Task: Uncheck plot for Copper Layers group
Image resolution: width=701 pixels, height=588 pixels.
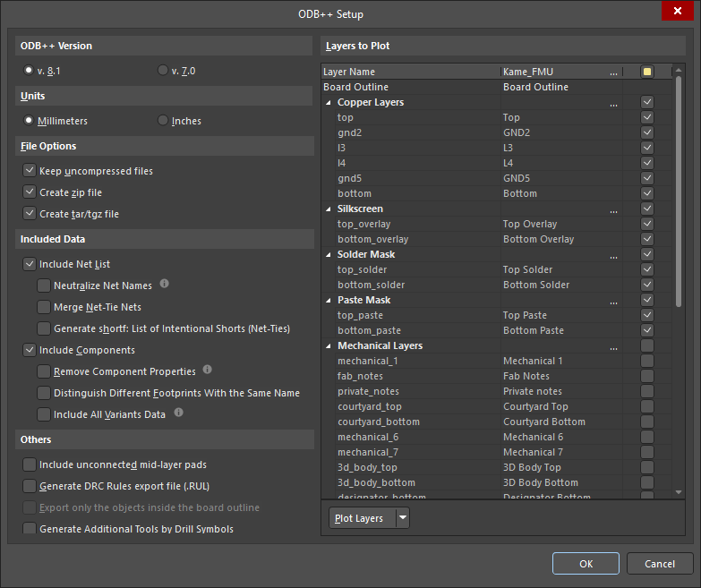Action: (x=647, y=102)
